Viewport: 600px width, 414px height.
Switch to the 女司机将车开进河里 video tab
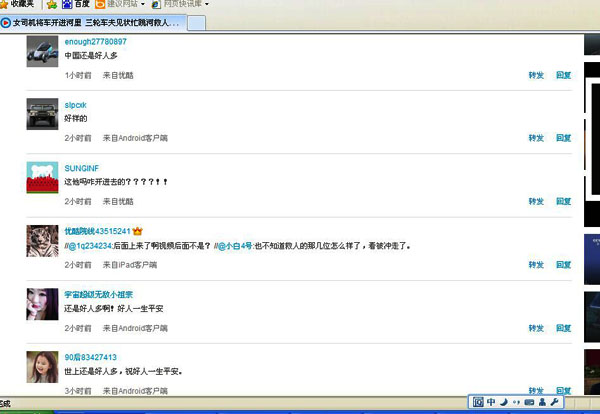[x=95, y=22]
